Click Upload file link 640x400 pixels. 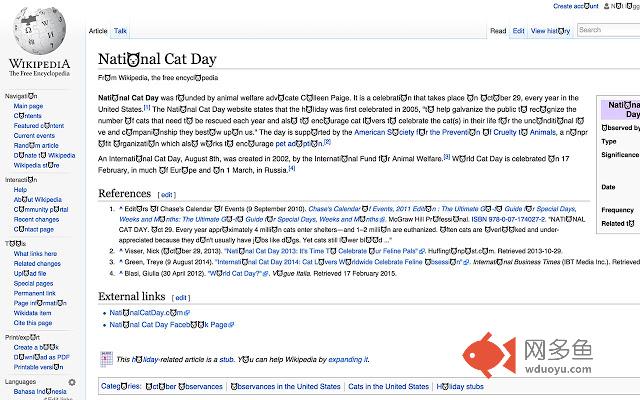pos(30,273)
